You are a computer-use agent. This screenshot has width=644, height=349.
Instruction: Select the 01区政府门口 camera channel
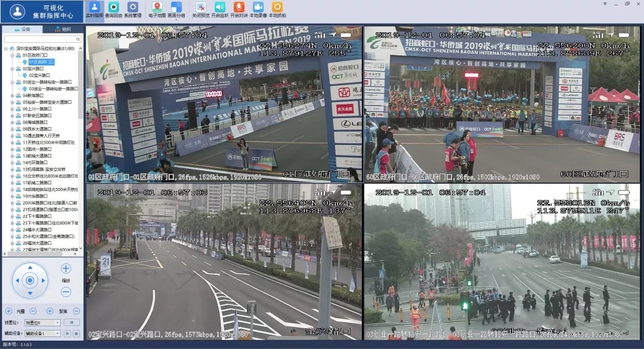[41, 62]
